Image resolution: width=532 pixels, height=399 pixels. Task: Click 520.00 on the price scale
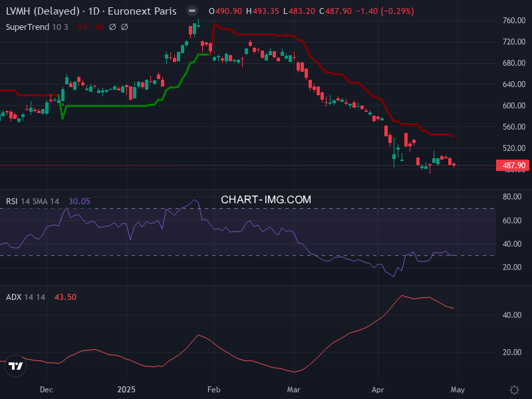(514, 148)
